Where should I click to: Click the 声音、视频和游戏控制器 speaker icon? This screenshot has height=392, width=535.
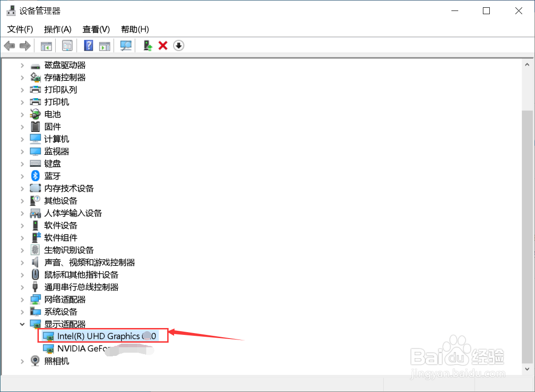pyautogui.click(x=35, y=262)
